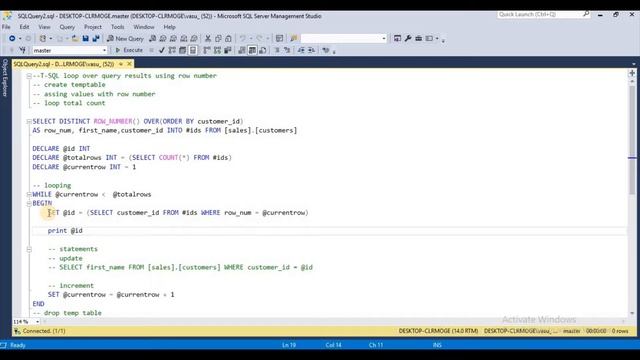This screenshot has height=360, width=640.
Task: Collapse the statements comment outline
Action: (29, 249)
